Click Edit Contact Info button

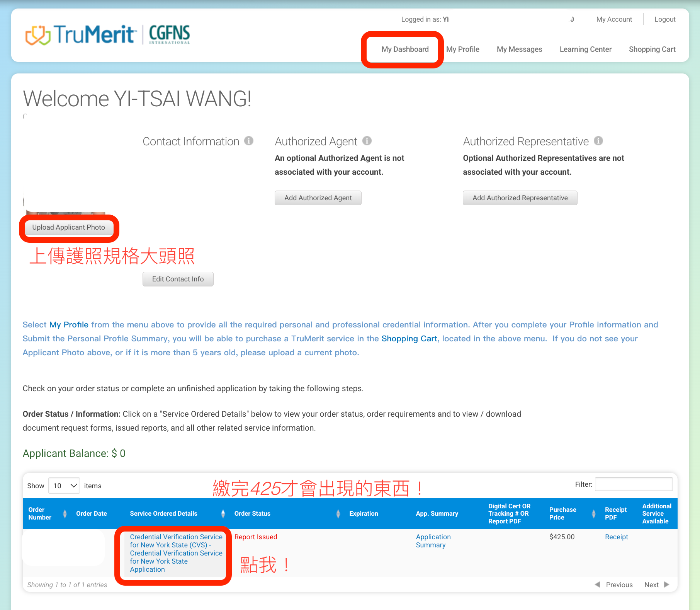click(178, 279)
